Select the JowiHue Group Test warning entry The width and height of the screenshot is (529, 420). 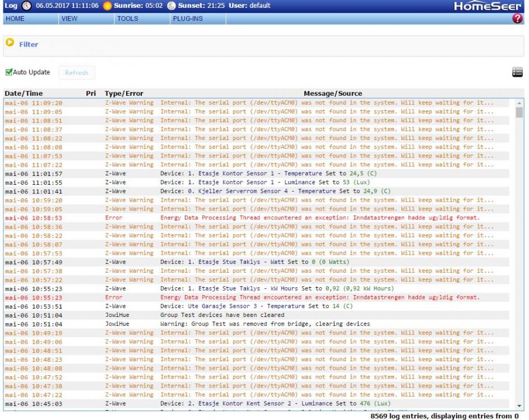point(264,324)
